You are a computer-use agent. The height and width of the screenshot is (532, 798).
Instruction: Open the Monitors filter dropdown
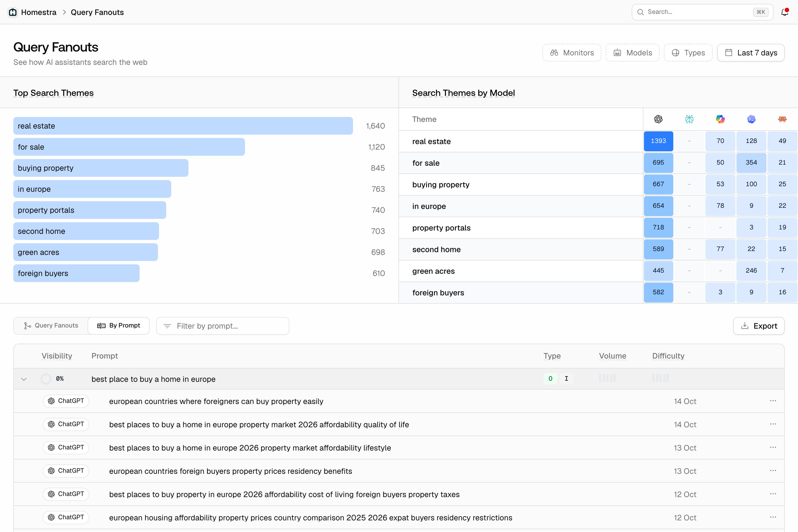[572, 53]
